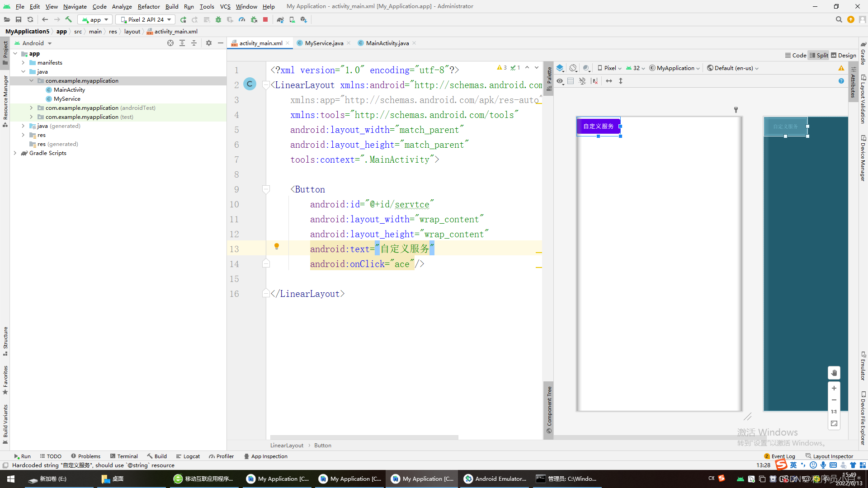Open the Logcat tool window button
Screen dimensions: 868x488
[x=188, y=456]
